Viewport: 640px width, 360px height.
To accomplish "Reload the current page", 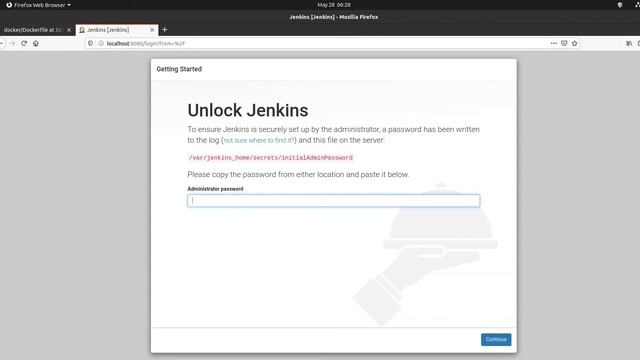I will 24,43.
